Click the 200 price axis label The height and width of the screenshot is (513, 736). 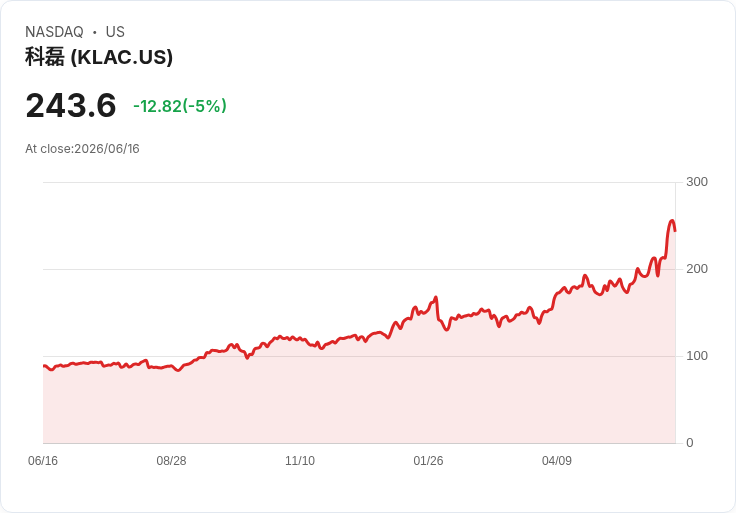pos(697,269)
